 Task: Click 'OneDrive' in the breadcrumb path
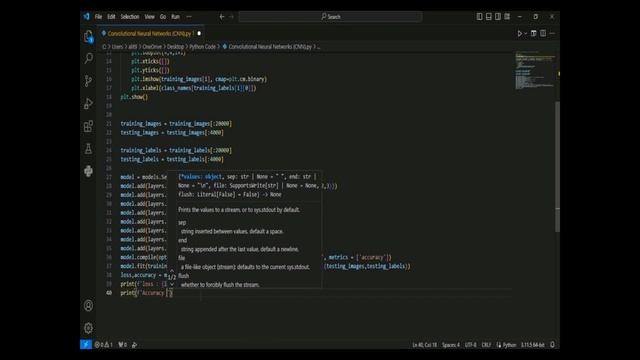coord(152,47)
